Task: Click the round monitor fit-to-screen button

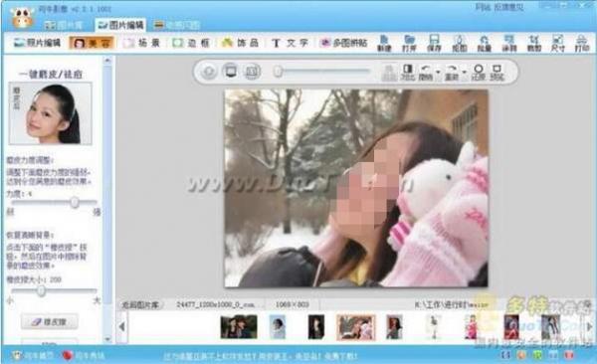Action: pos(231,72)
